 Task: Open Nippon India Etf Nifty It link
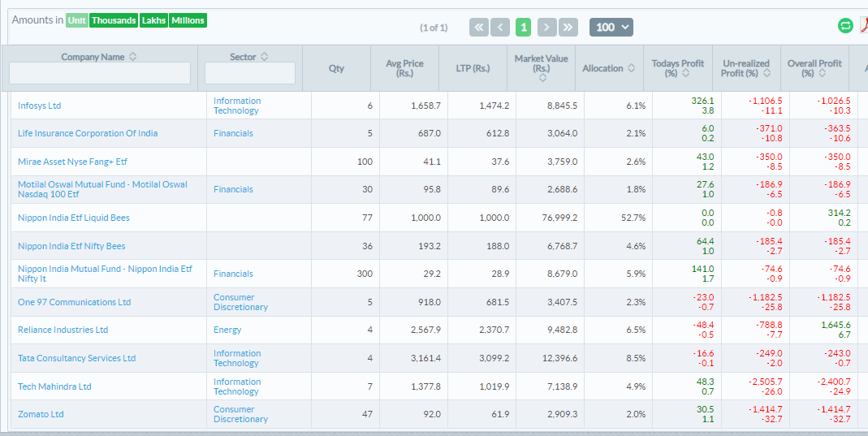[x=106, y=274]
